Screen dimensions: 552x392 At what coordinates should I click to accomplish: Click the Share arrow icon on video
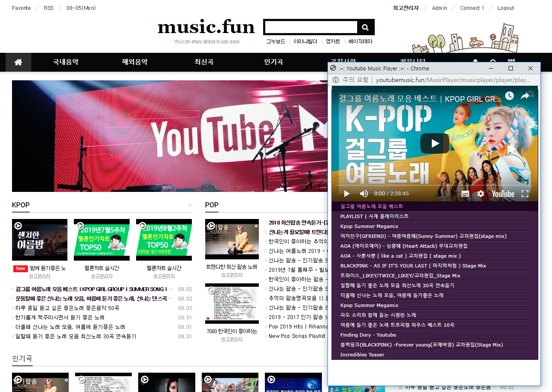click(525, 96)
